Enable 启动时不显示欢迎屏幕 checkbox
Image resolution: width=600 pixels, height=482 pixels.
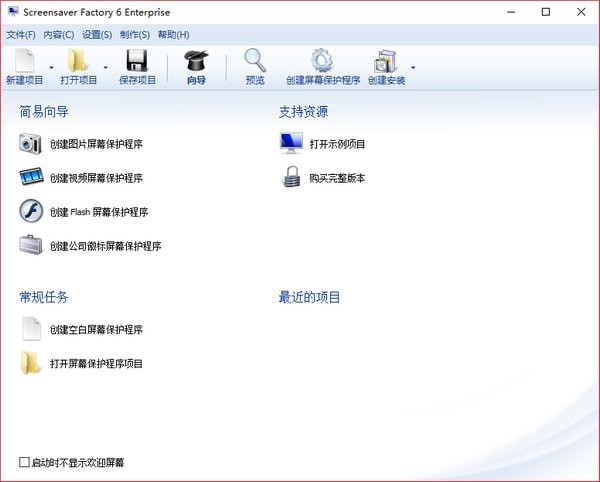click(25, 462)
